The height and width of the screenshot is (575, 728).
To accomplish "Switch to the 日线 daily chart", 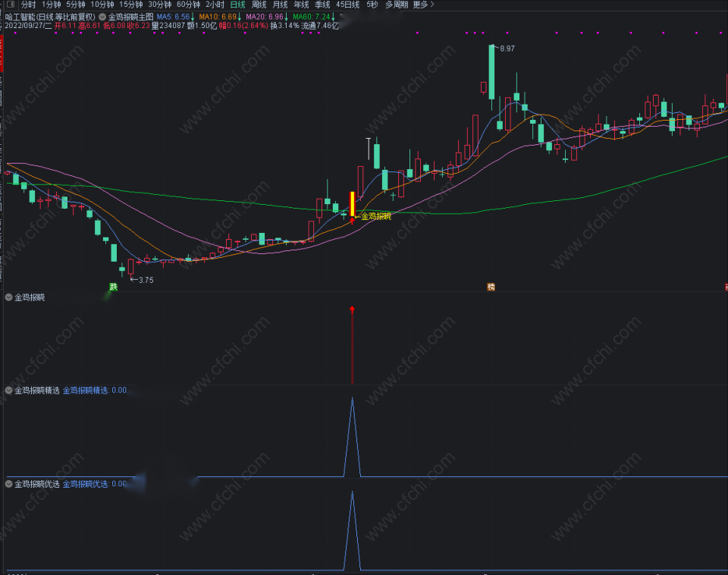I will (x=237, y=5).
